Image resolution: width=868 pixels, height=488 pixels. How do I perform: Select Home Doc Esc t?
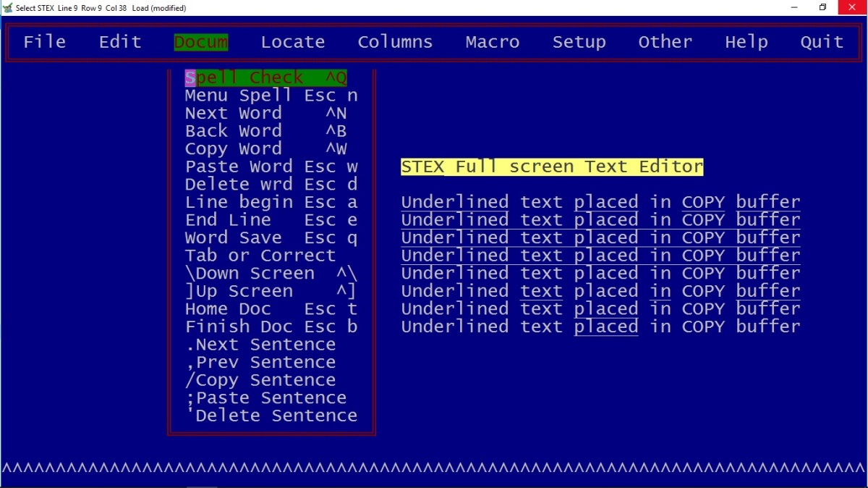click(x=271, y=309)
